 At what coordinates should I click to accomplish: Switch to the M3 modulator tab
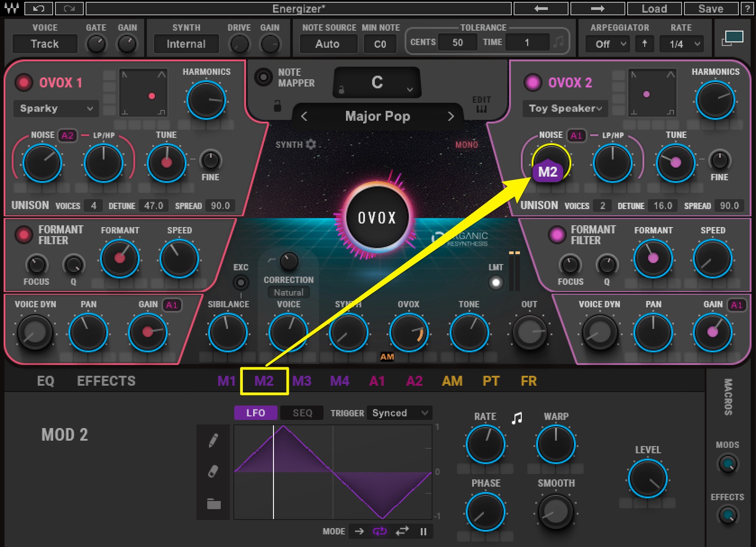pos(301,381)
